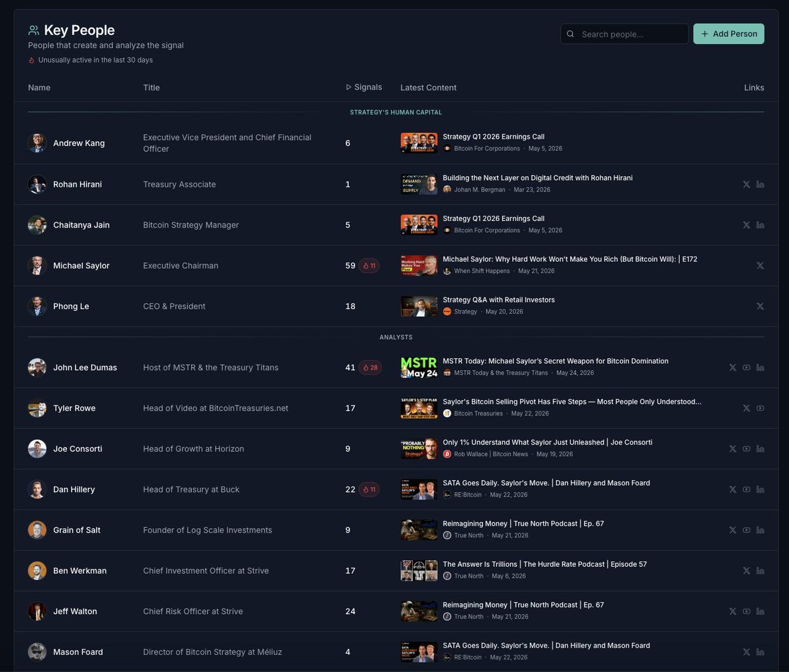Open Tyler Rowe's X profile link
789x672 pixels.
[x=746, y=408]
